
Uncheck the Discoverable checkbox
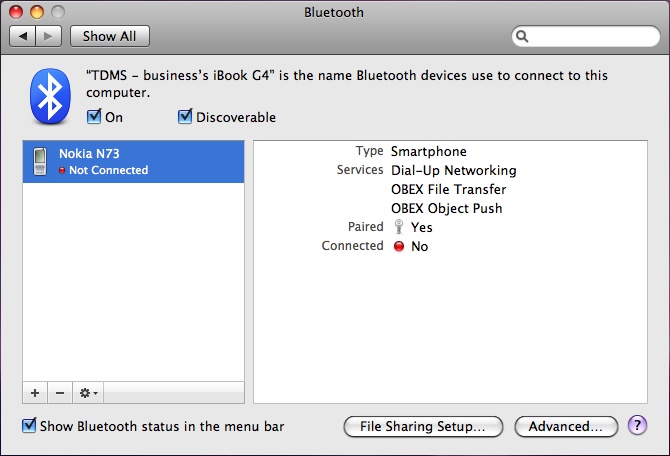pos(185,117)
